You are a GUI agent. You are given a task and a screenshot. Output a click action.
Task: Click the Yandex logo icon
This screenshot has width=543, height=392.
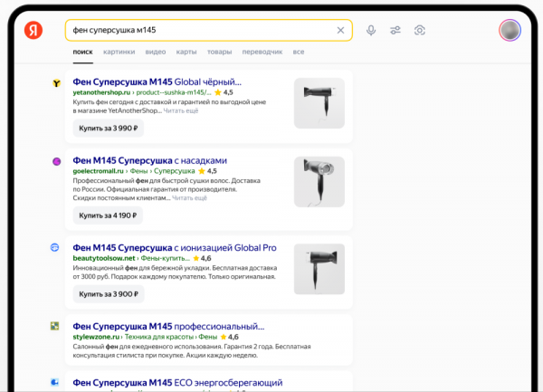[33, 30]
